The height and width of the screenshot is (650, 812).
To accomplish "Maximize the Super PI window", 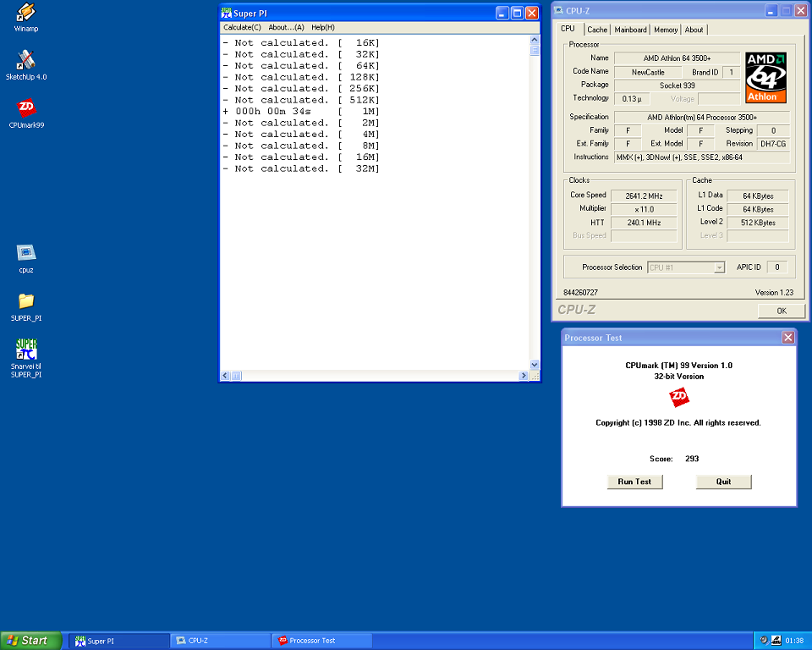I will (517, 13).
